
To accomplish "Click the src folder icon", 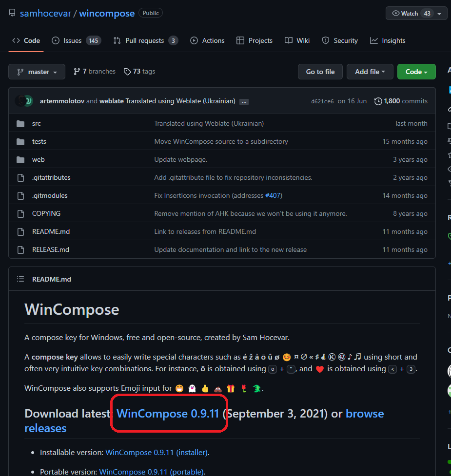I will (20, 124).
